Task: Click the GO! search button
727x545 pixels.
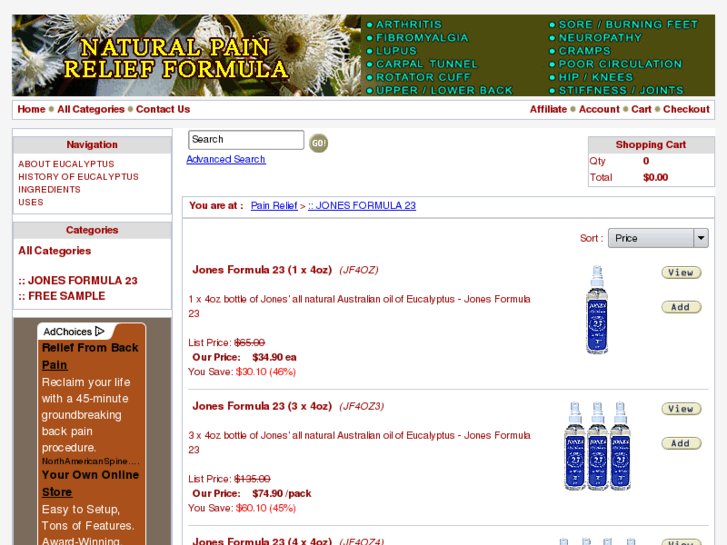Action: (319, 143)
